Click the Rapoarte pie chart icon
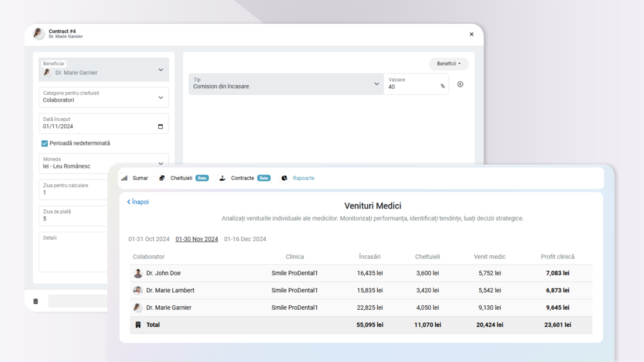This screenshot has height=362, width=644. [x=284, y=178]
